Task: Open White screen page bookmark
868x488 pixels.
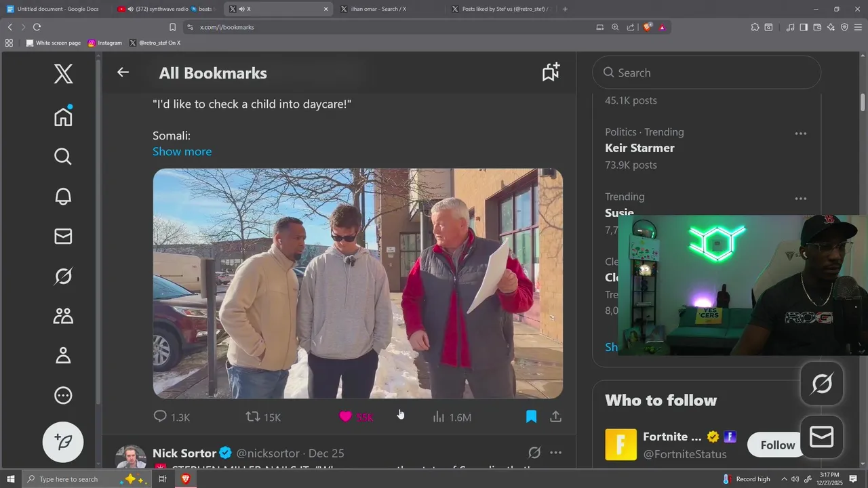Action: (54, 43)
